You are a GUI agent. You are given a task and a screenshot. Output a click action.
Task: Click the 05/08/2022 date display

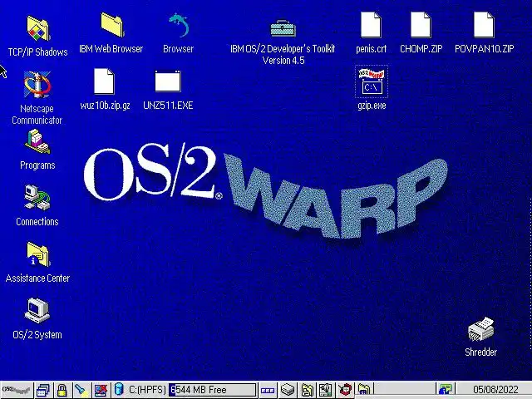coord(495,390)
